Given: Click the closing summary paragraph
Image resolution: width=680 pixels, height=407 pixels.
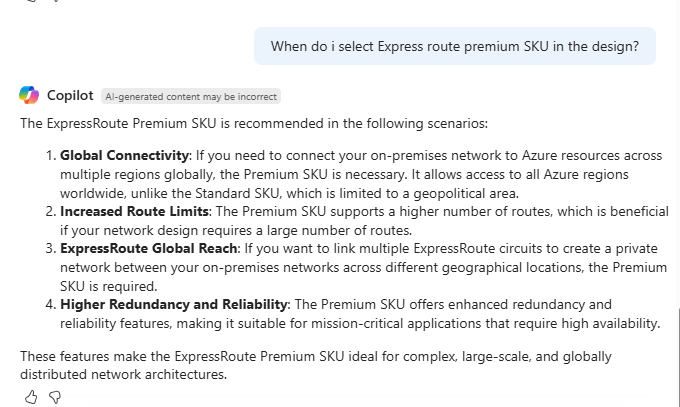Looking at the screenshot, I should click(315, 365).
